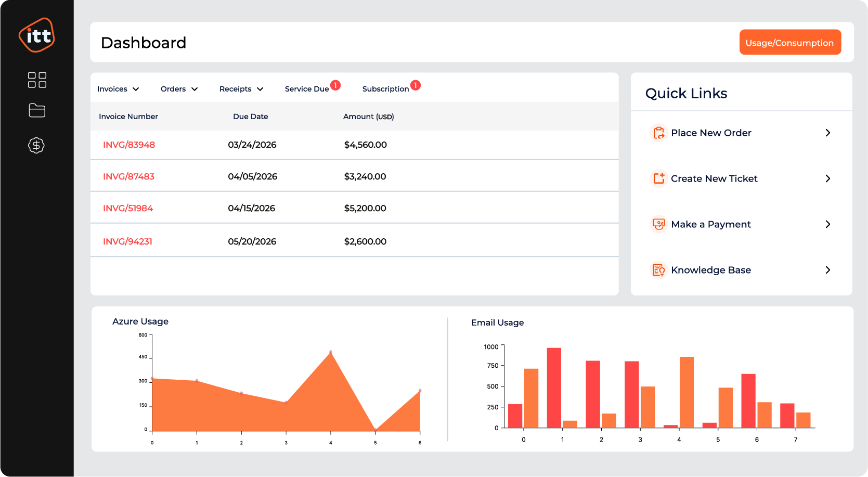This screenshot has height=477, width=868.
Task: Click the Amount (USD) column header
Action: [x=369, y=117]
